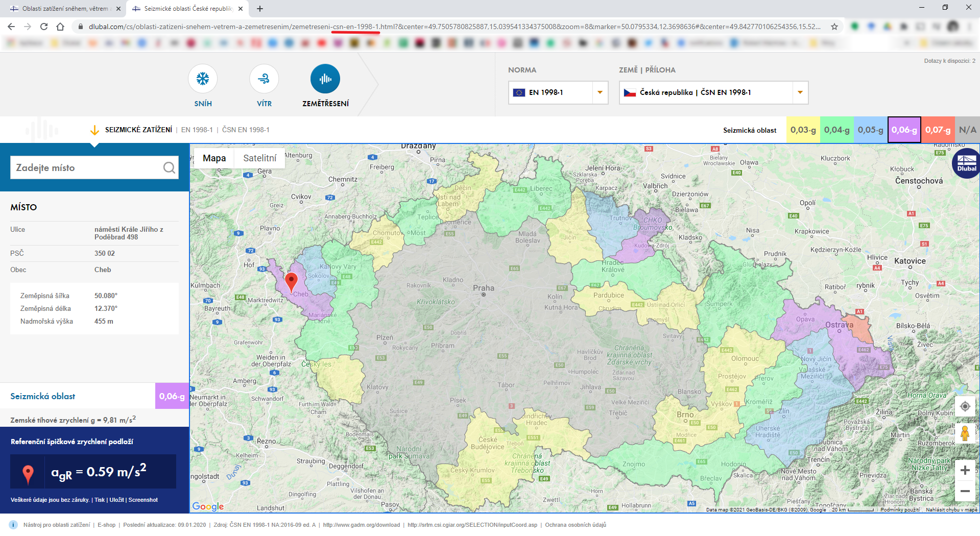
Task: Select the ZEMĚTŘESENÍ earthquake icon
Action: tap(325, 79)
